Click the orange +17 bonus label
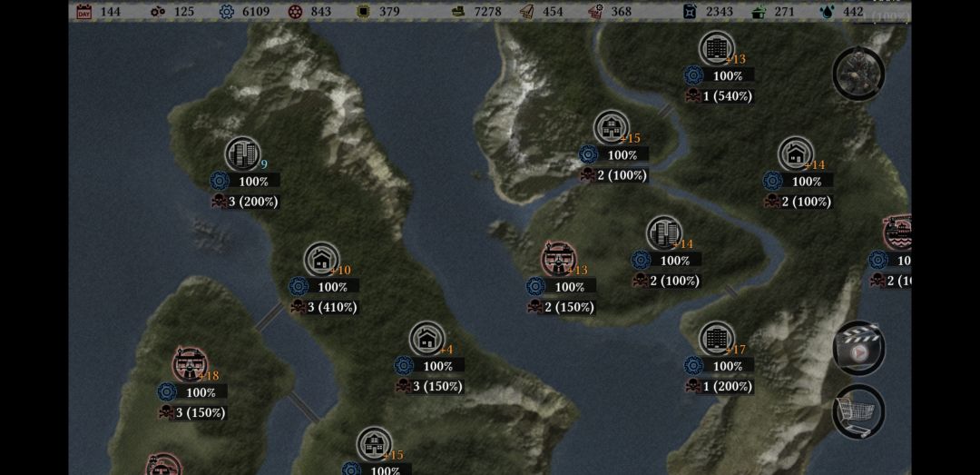980x475 pixels. click(736, 349)
